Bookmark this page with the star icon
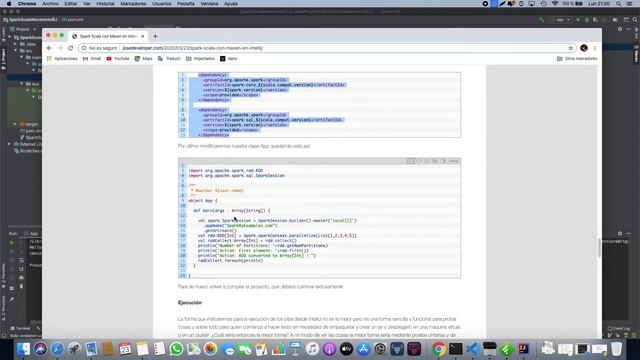Image resolution: width=640 pixels, height=360 pixels. [x=570, y=48]
